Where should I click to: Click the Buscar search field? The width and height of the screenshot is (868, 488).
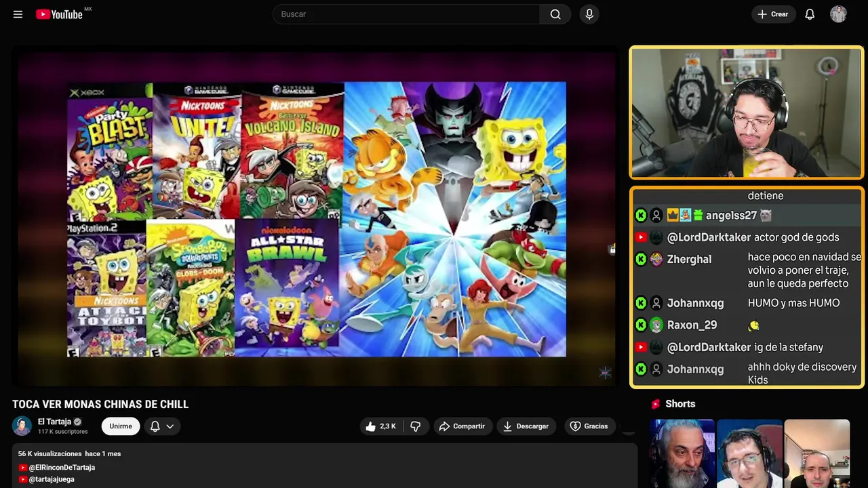coord(406,14)
